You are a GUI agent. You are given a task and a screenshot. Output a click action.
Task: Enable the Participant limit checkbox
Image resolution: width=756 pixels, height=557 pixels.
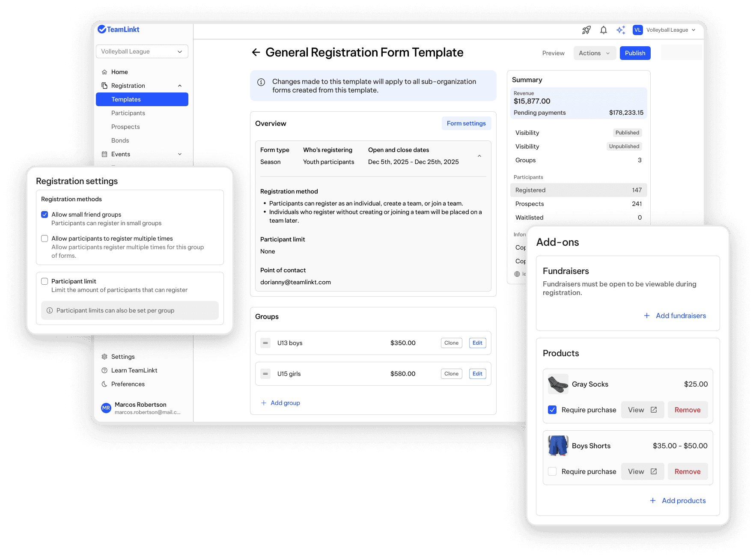[x=45, y=281]
